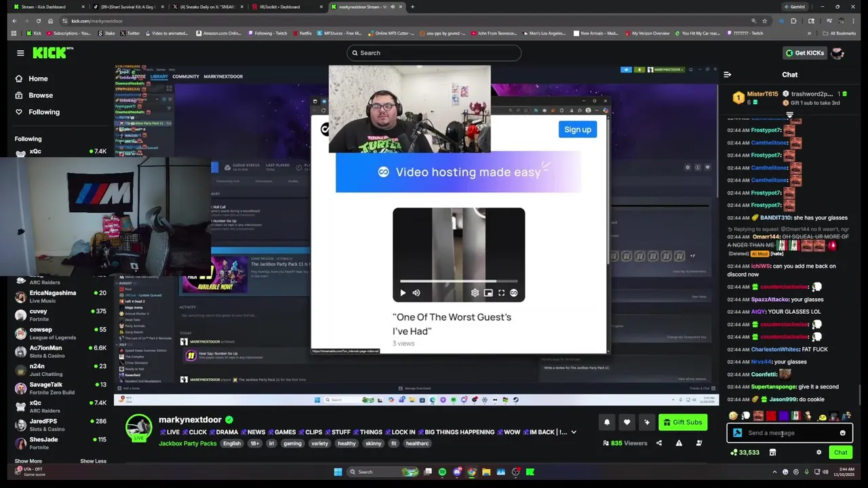Share the stream with share icon
868x488 pixels.
659,443
